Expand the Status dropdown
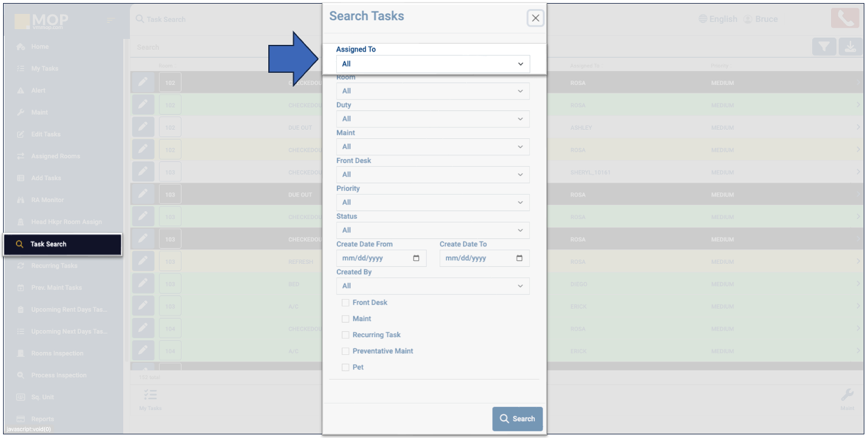868x438 pixels. [432, 230]
